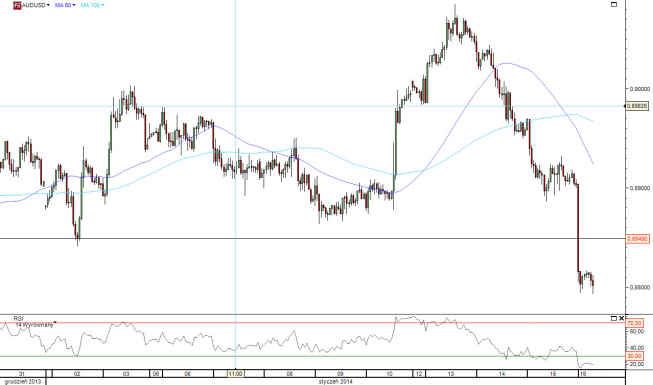Viewport: 653px width, 385px height.
Task: Click the red 0,88490 price level label
Action: click(638, 239)
